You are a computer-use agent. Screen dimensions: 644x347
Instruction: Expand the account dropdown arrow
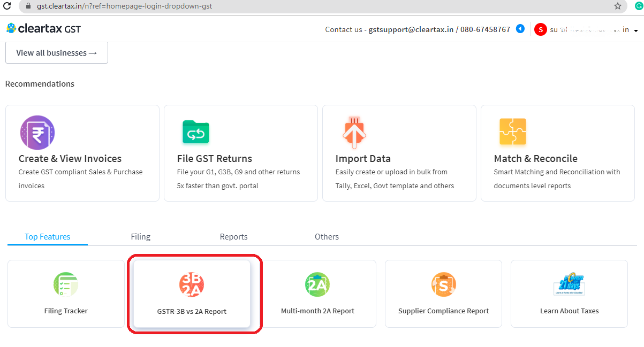pyautogui.click(x=636, y=30)
